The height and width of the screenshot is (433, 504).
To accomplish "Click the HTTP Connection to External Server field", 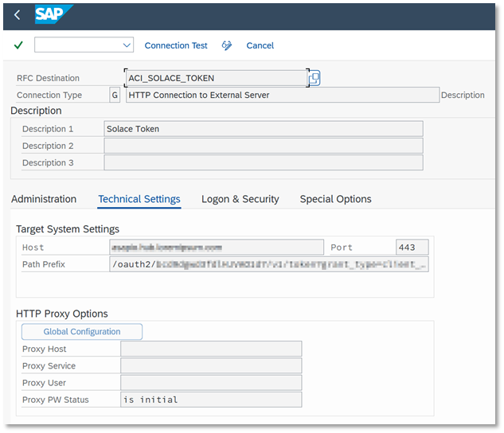I will pos(283,95).
